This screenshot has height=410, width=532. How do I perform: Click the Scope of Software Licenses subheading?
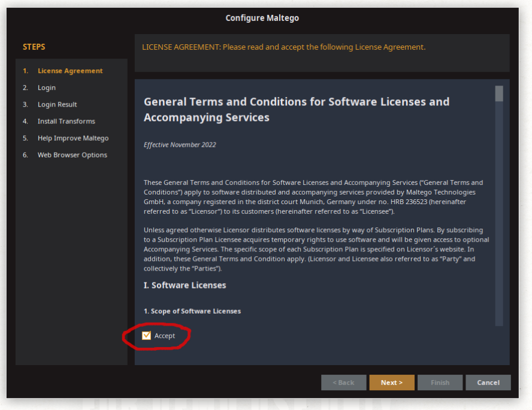click(192, 311)
